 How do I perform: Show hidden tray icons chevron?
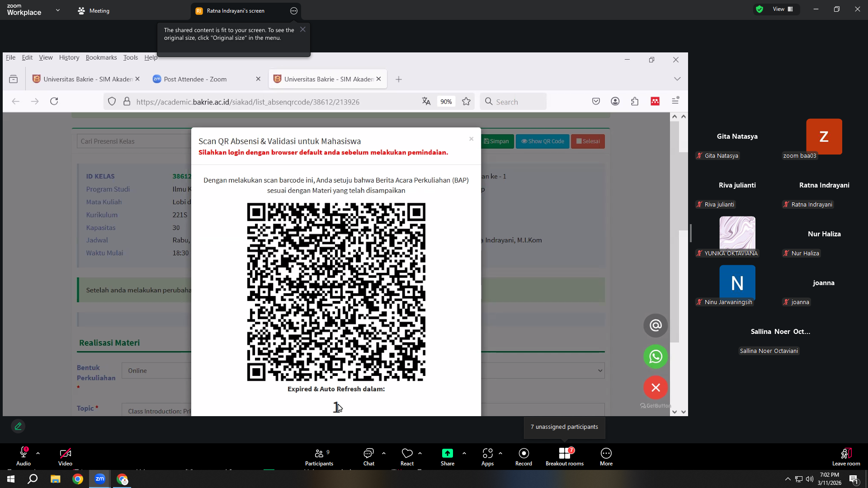point(788,479)
